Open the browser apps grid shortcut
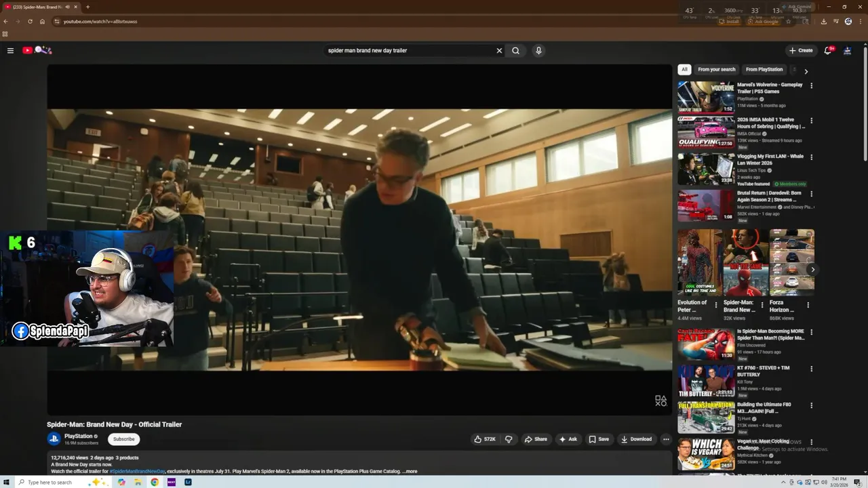 pyautogui.click(x=5, y=34)
